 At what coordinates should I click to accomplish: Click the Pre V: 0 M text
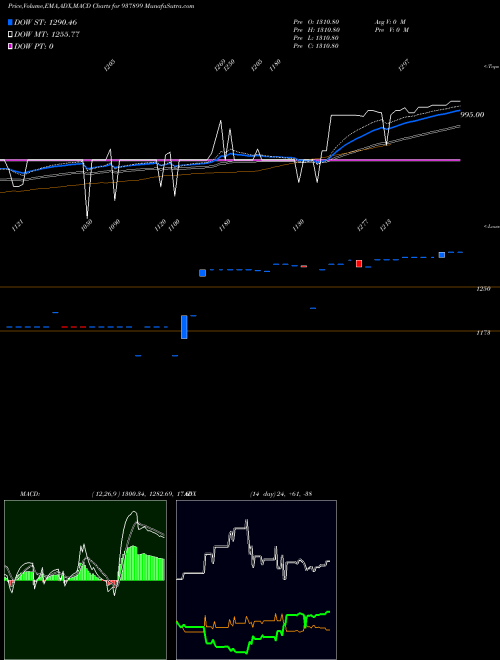[x=392, y=30]
